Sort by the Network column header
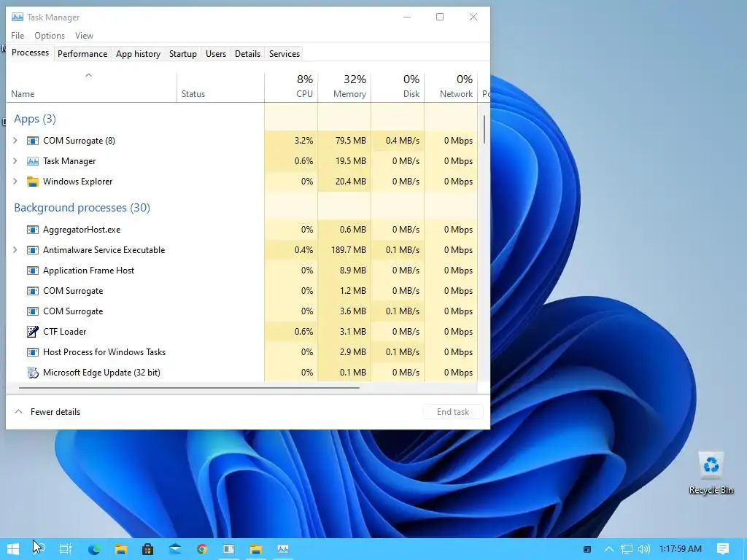The image size is (747, 560). pos(451,87)
